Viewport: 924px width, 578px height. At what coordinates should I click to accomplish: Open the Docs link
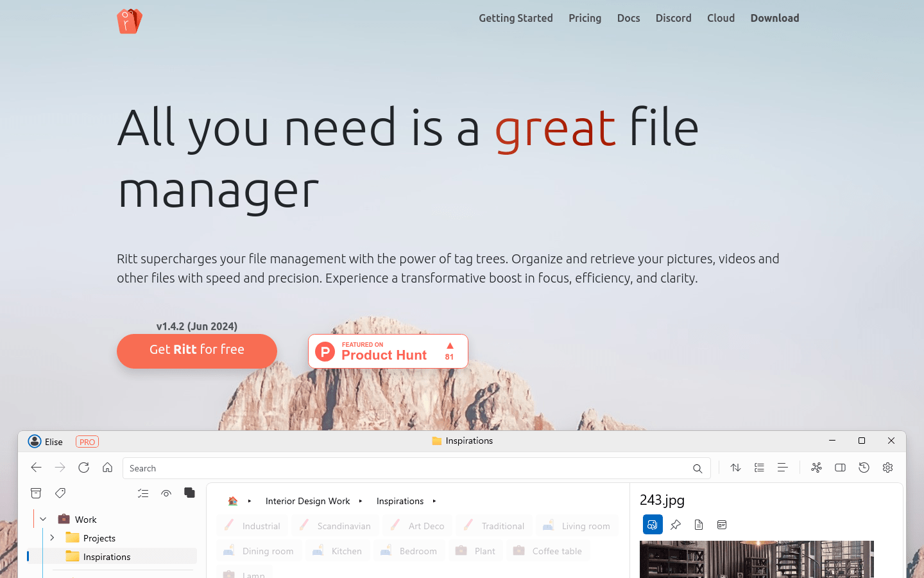click(629, 18)
